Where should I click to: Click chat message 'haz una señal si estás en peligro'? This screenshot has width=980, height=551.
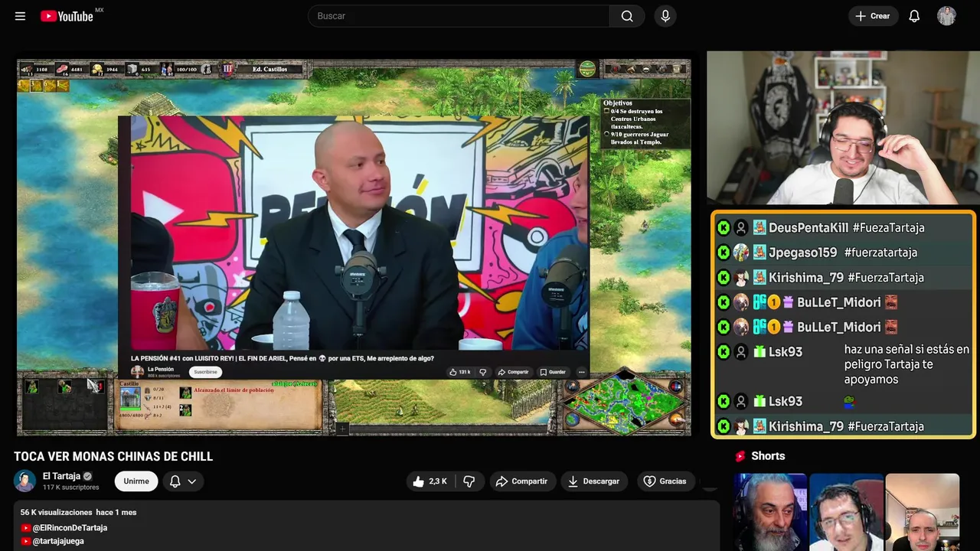tap(906, 364)
